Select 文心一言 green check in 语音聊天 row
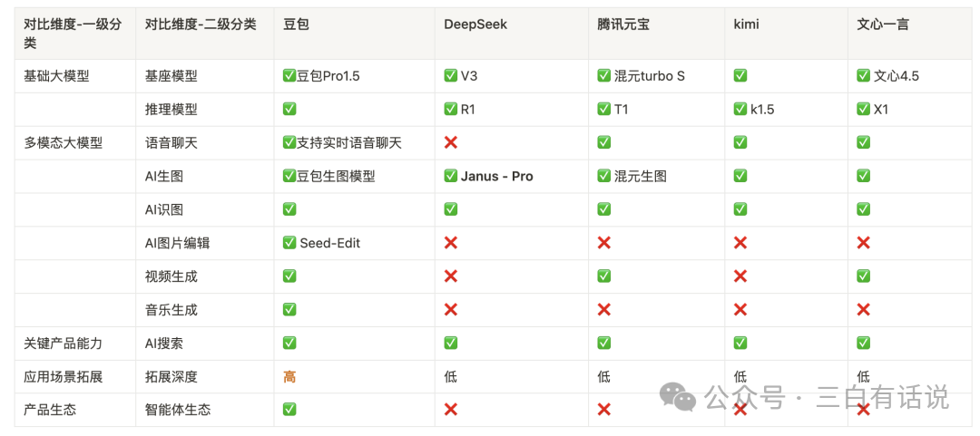Screen dimensions: 980x436 (x=864, y=142)
